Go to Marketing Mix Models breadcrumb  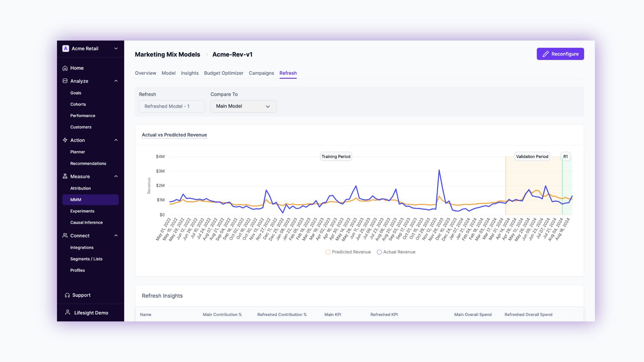point(167,54)
